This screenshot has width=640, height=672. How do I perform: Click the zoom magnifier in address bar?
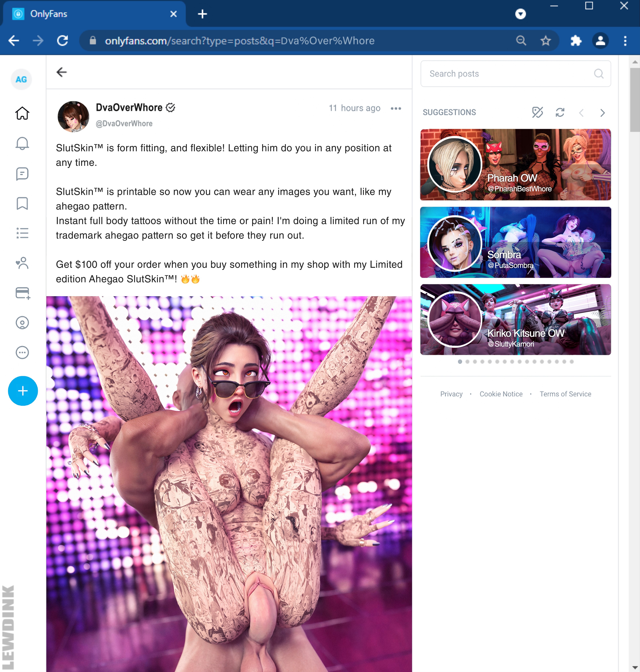click(x=521, y=41)
